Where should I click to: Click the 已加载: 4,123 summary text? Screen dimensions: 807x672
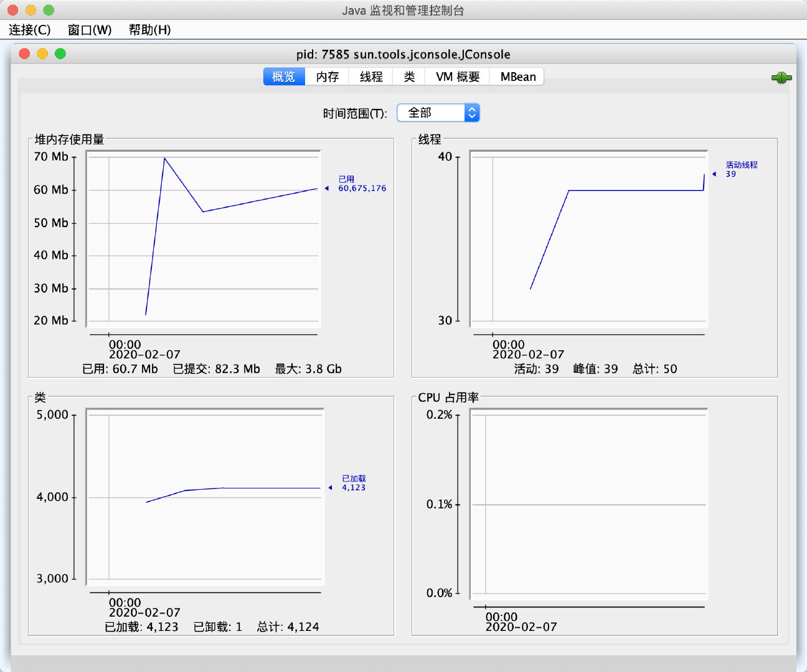point(141,627)
